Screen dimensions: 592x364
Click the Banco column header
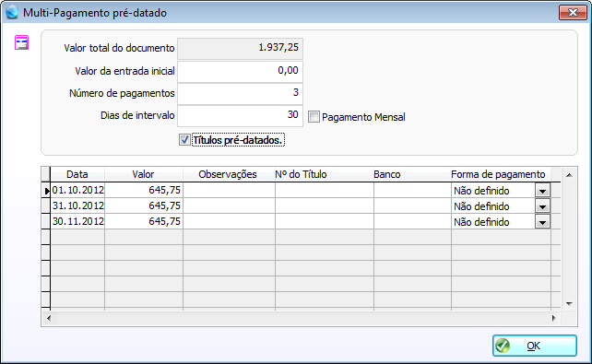tap(412, 174)
